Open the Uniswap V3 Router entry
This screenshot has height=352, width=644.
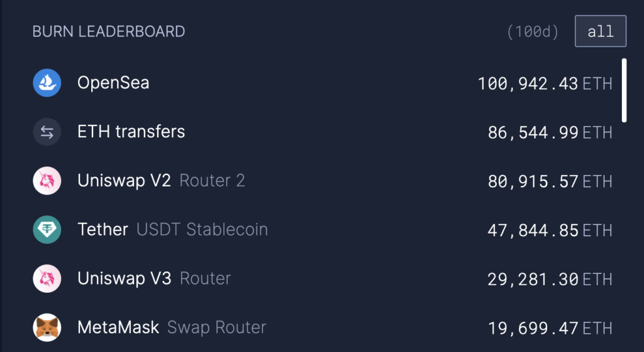[x=323, y=278]
